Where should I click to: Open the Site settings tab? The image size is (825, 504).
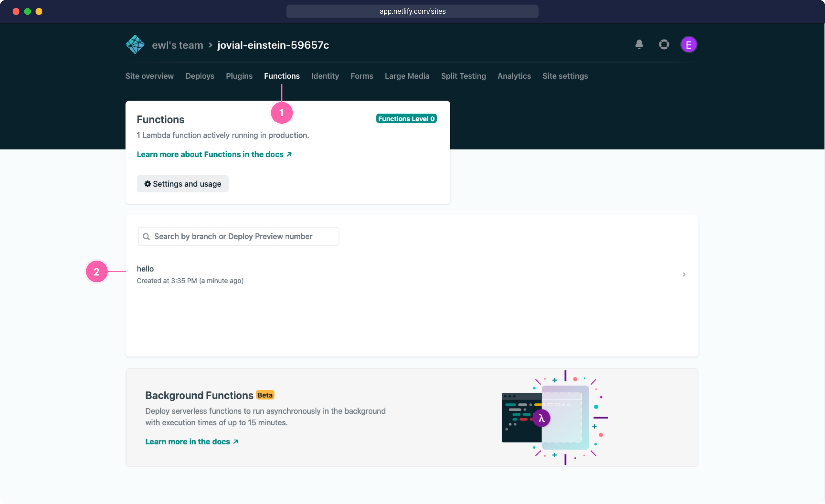pos(565,76)
